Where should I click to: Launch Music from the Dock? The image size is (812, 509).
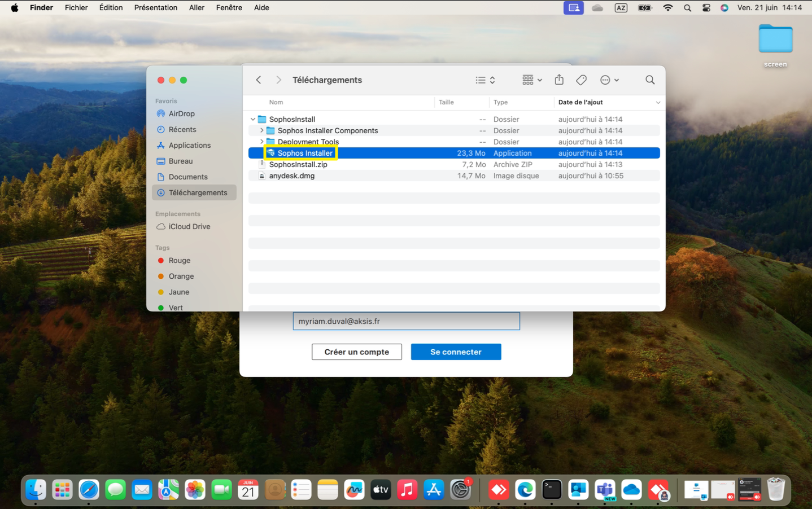tap(407, 489)
